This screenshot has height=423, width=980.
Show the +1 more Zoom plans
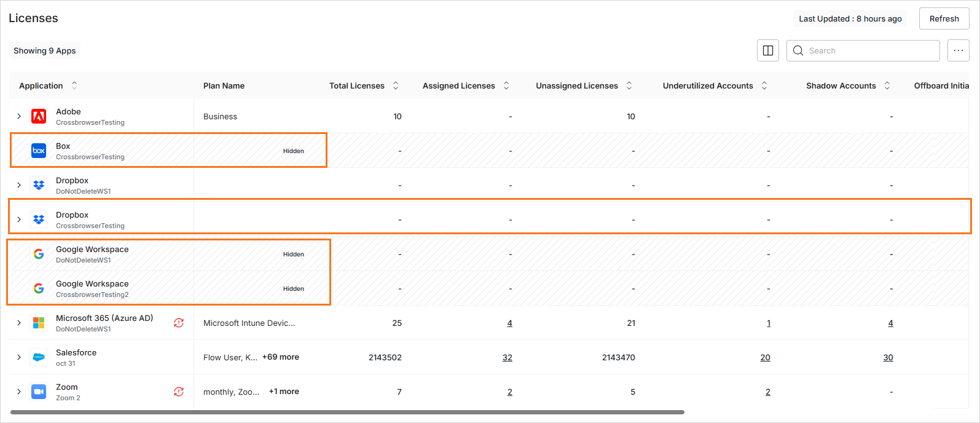[x=284, y=391]
